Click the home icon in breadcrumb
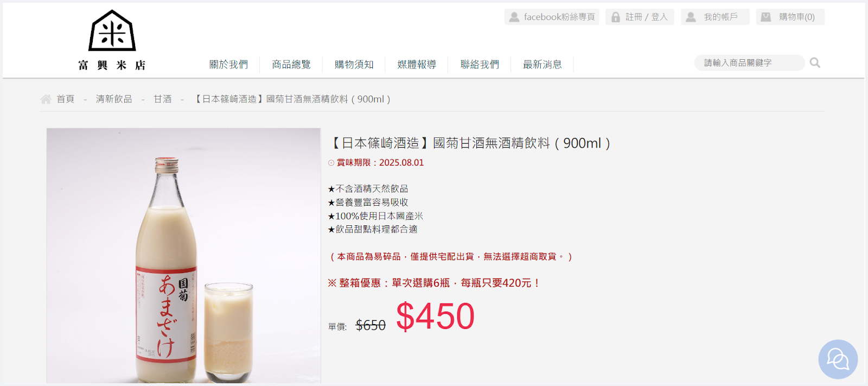This screenshot has height=386, width=868. [46, 99]
